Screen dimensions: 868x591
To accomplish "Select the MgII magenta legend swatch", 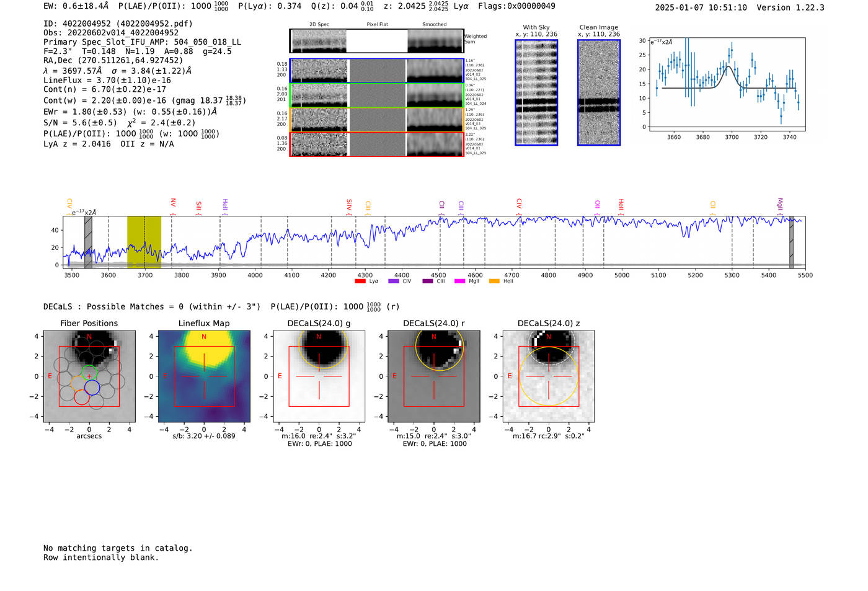I will [459, 281].
